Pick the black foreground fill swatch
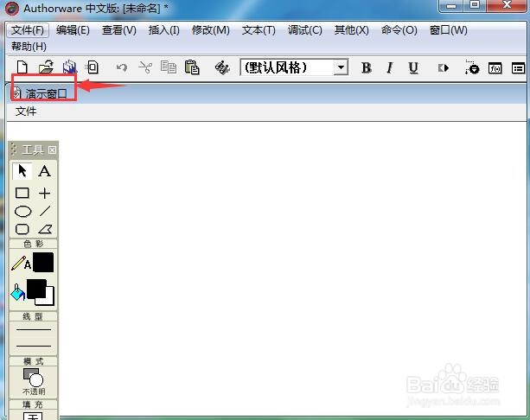 click(36, 289)
